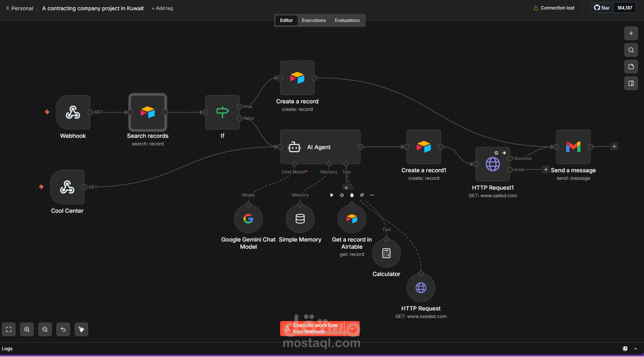The height and width of the screenshot is (357, 644).
Task: Click the curved-arrow reset button beside zoom out
Action: point(63,329)
